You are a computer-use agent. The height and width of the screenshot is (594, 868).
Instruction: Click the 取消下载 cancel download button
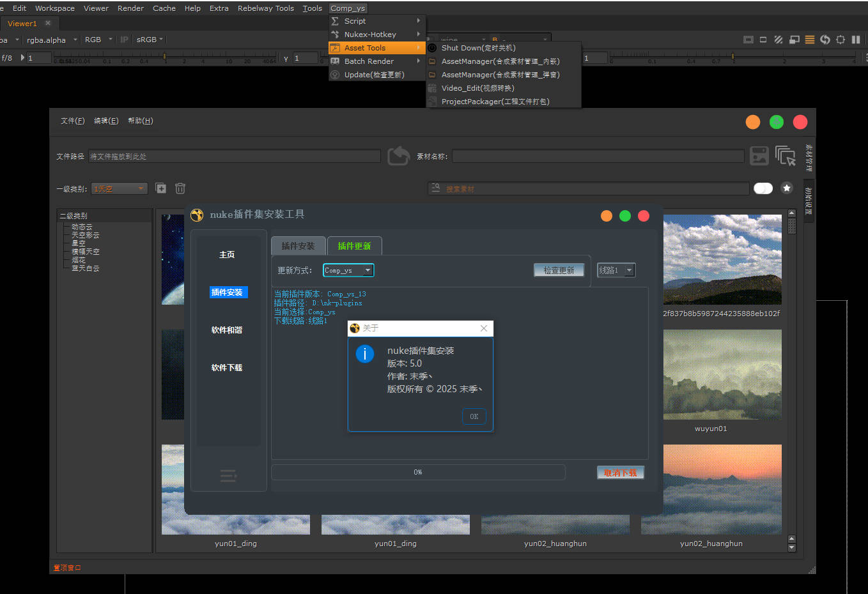tap(620, 473)
